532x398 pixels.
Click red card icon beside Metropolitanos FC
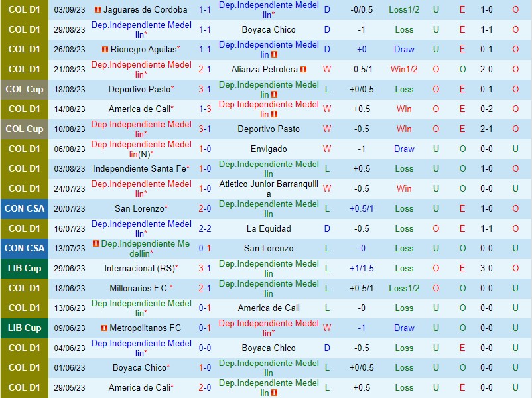click(x=105, y=328)
